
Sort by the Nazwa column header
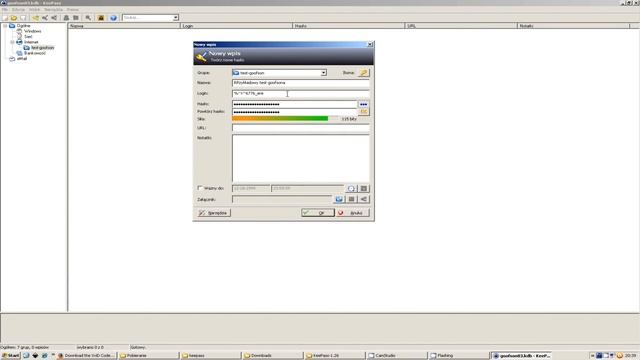pos(124,26)
